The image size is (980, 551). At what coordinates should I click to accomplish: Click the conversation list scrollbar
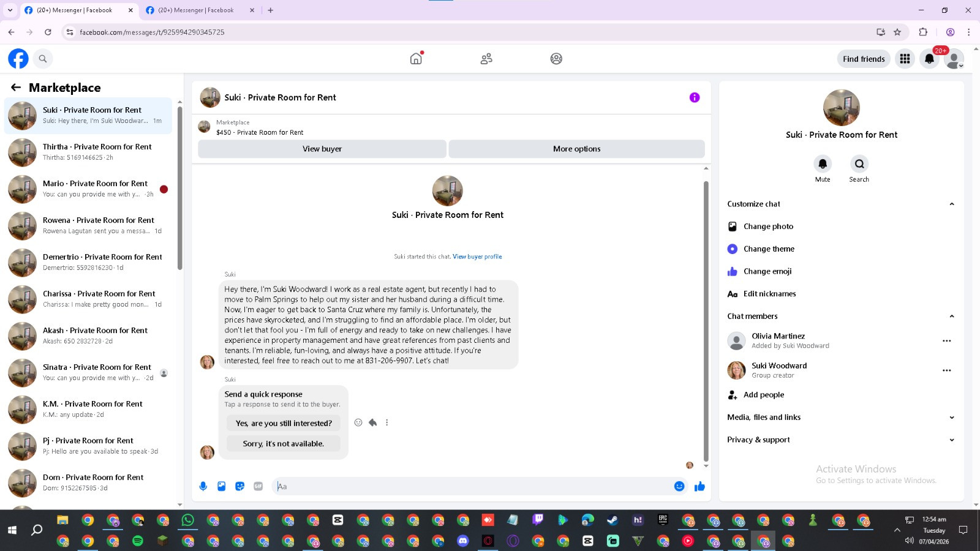[x=179, y=188]
